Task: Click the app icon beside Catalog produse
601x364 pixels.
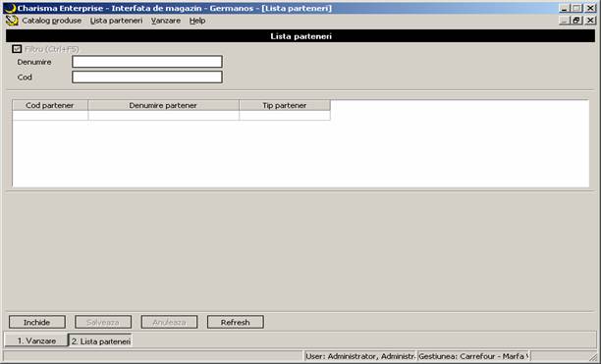Action: pyautogui.click(x=12, y=21)
